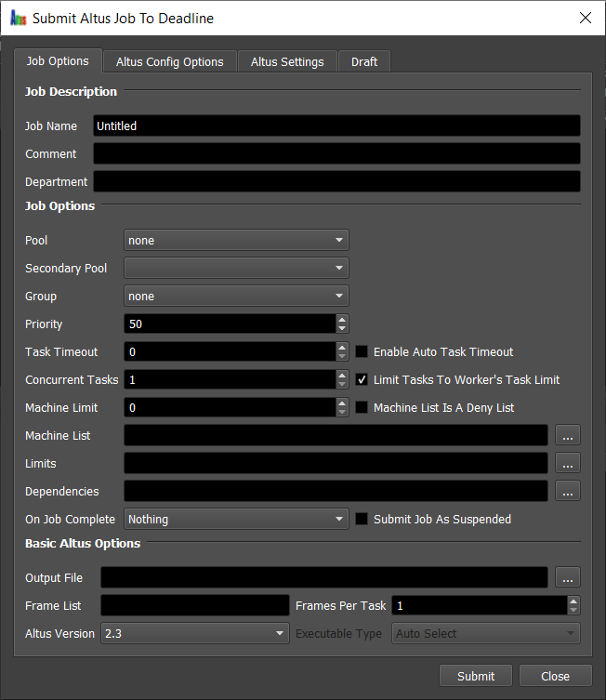Close the dialog with the X button
606x700 pixels.
pyautogui.click(x=585, y=18)
